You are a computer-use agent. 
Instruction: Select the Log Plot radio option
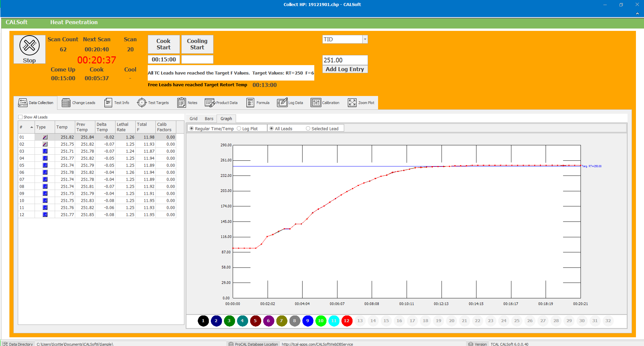point(239,129)
